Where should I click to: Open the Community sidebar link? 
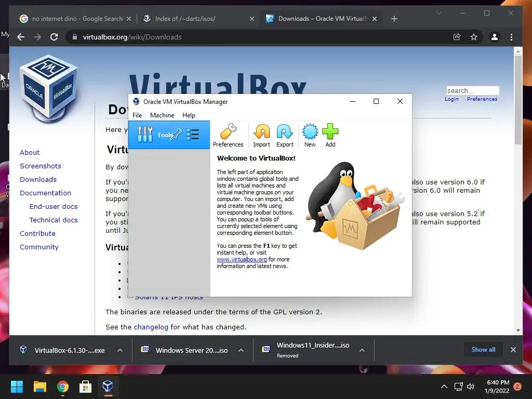tap(39, 247)
